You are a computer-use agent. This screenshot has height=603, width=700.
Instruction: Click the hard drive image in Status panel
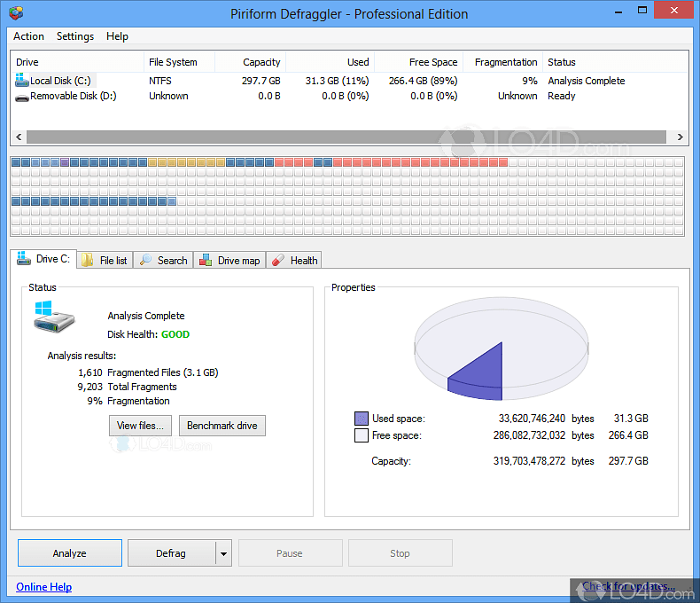[x=54, y=317]
